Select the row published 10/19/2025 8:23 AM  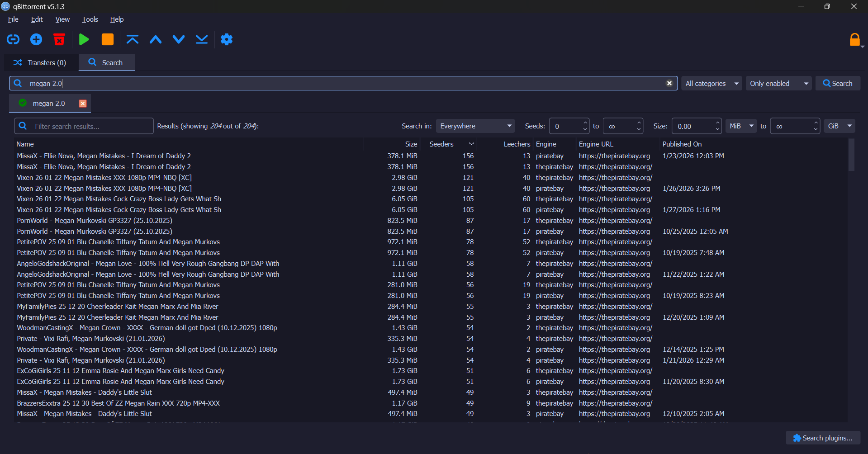click(431, 296)
